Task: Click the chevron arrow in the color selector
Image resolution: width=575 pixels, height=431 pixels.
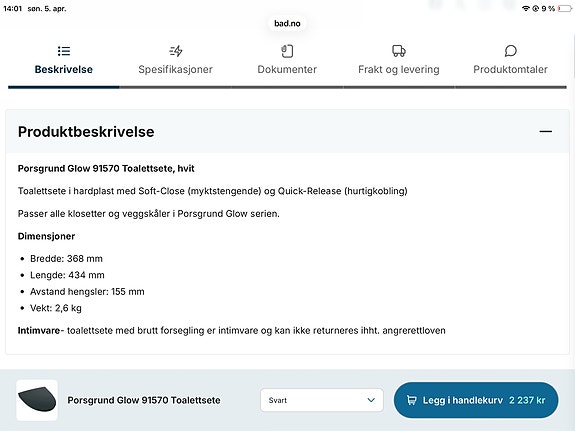Action: pos(371,400)
